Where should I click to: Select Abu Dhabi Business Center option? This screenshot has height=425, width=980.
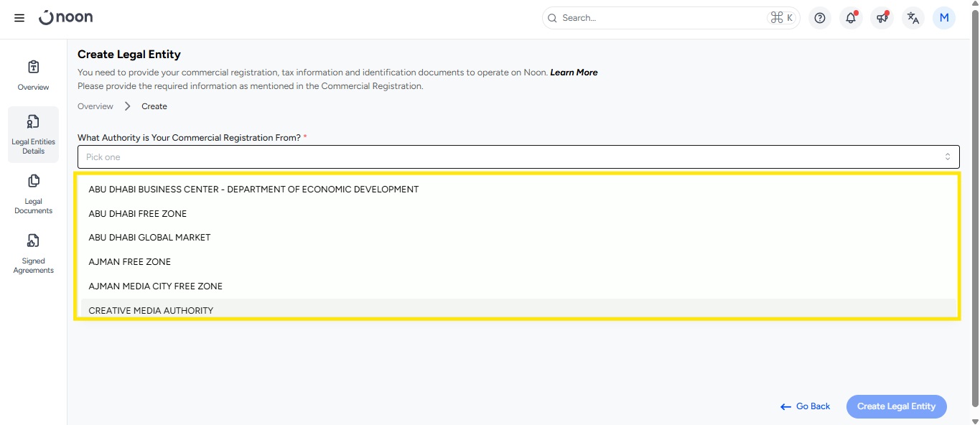click(253, 190)
